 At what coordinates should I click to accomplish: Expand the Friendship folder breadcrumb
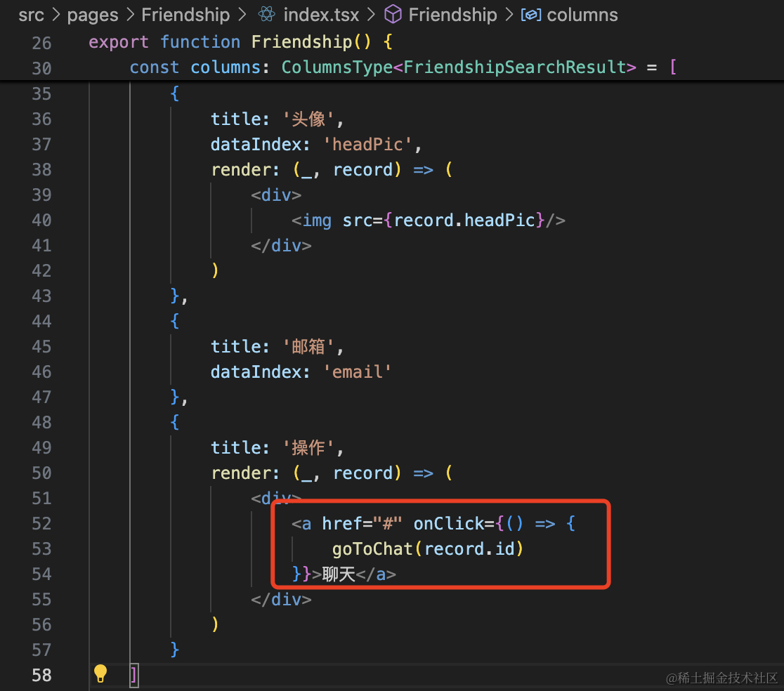coord(185,15)
